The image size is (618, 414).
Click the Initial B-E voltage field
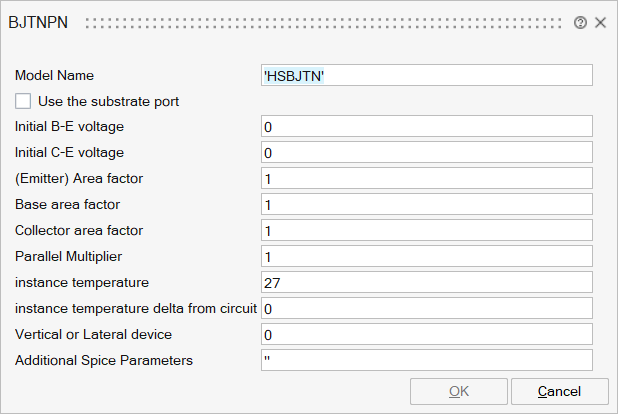426,127
